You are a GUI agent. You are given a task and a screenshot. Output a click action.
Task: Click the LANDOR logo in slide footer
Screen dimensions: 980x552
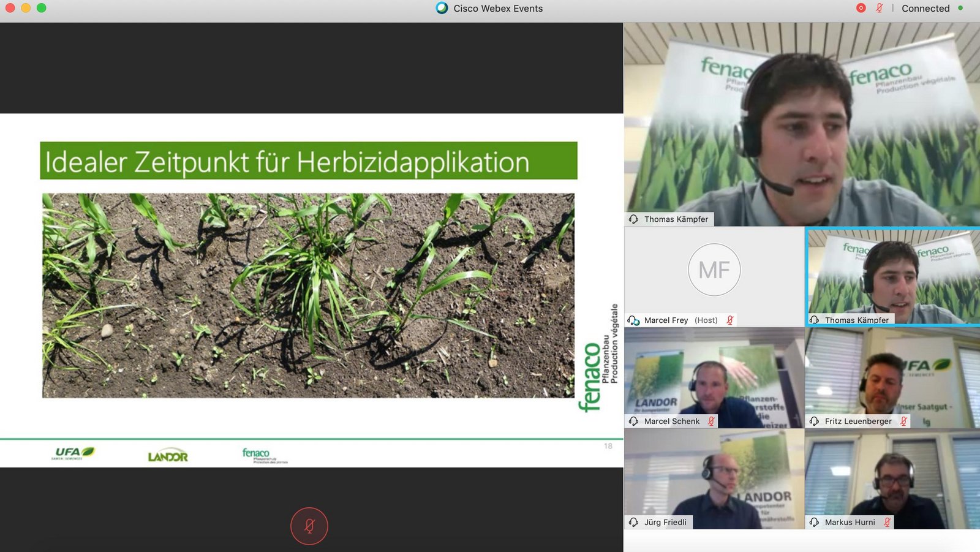tap(168, 456)
